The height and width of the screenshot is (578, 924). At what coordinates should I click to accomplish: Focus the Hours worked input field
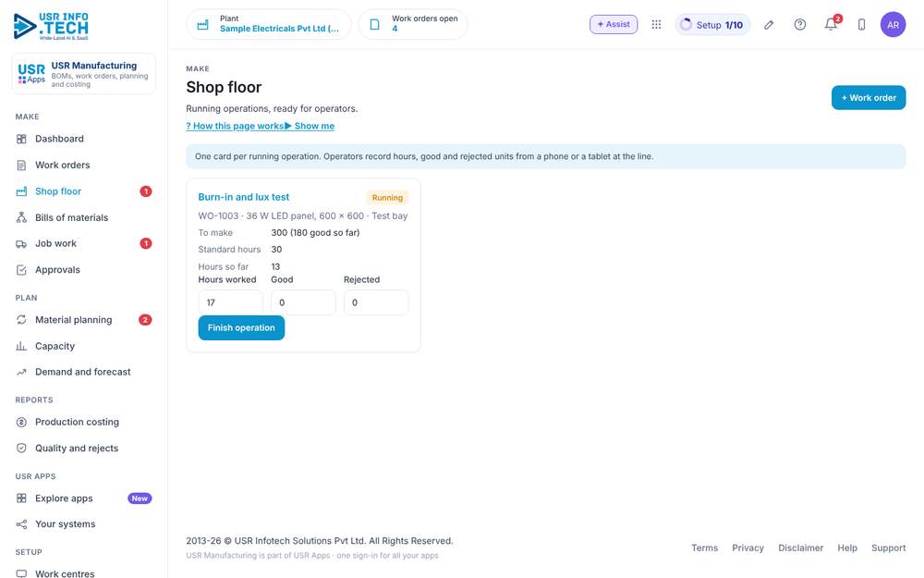(x=230, y=302)
